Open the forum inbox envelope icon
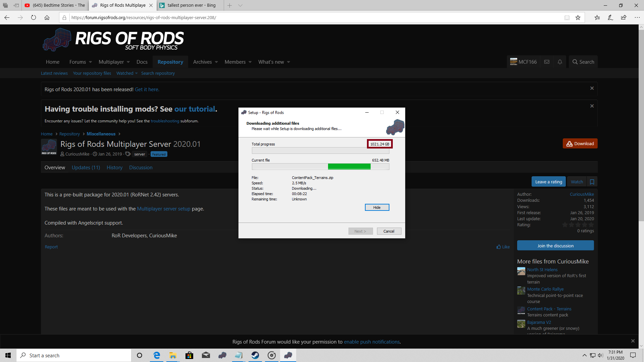The image size is (644, 362). pyautogui.click(x=547, y=62)
